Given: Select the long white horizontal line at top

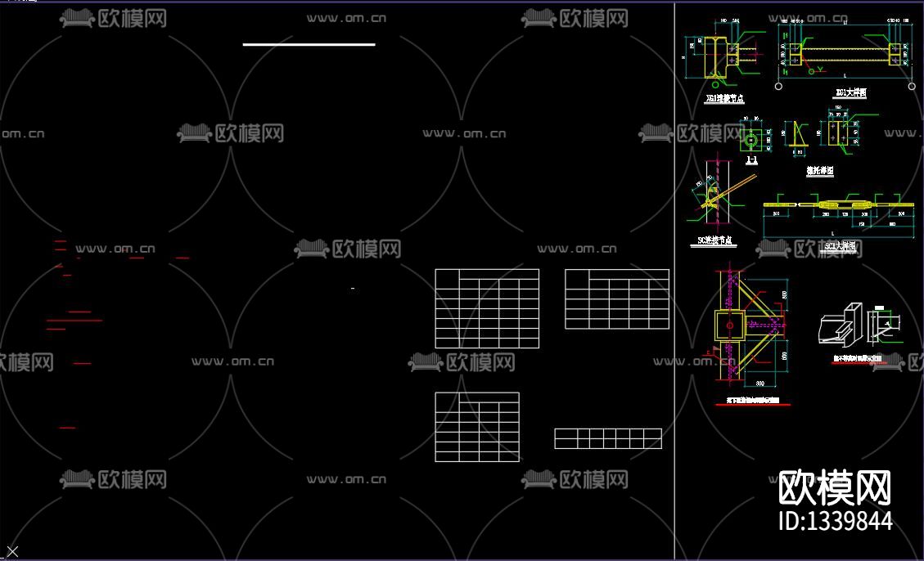Looking at the screenshot, I should [x=309, y=44].
